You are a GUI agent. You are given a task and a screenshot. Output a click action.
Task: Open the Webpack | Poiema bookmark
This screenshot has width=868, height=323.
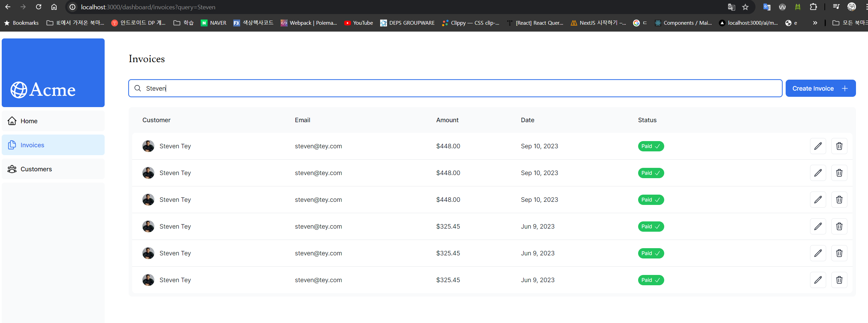pos(309,23)
